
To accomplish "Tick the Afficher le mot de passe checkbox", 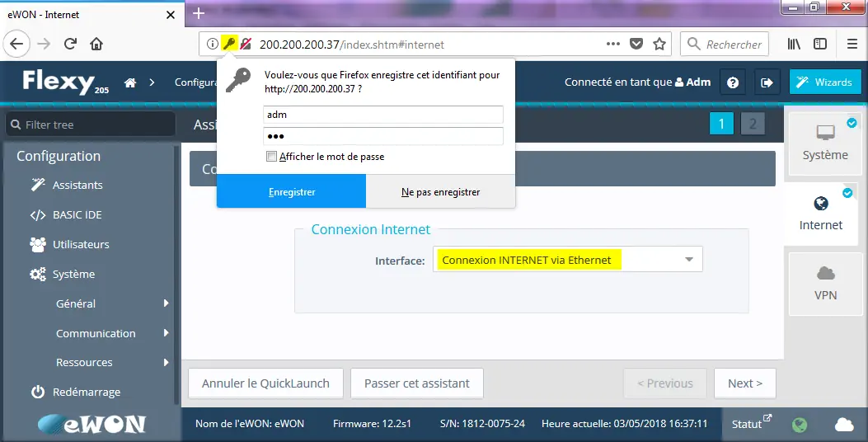I will (x=271, y=157).
